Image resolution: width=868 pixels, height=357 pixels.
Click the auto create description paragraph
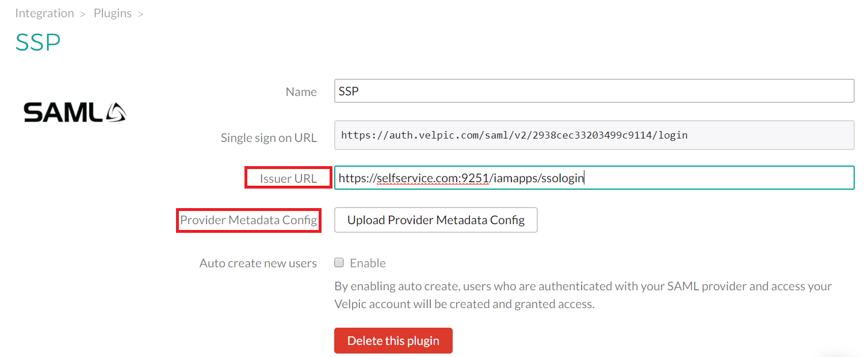coord(583,295)
